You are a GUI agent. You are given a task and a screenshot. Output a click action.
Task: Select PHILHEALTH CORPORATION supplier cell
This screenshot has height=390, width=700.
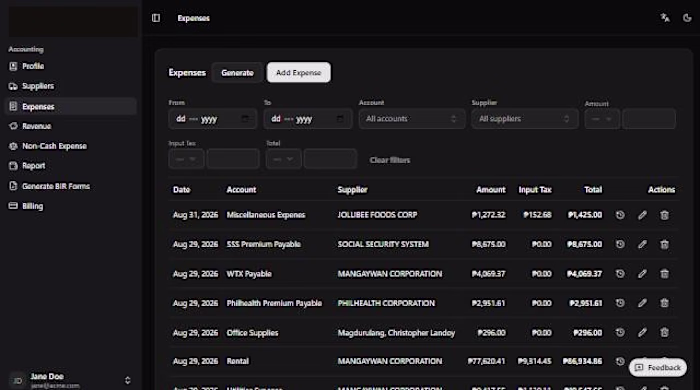[386, 303]
